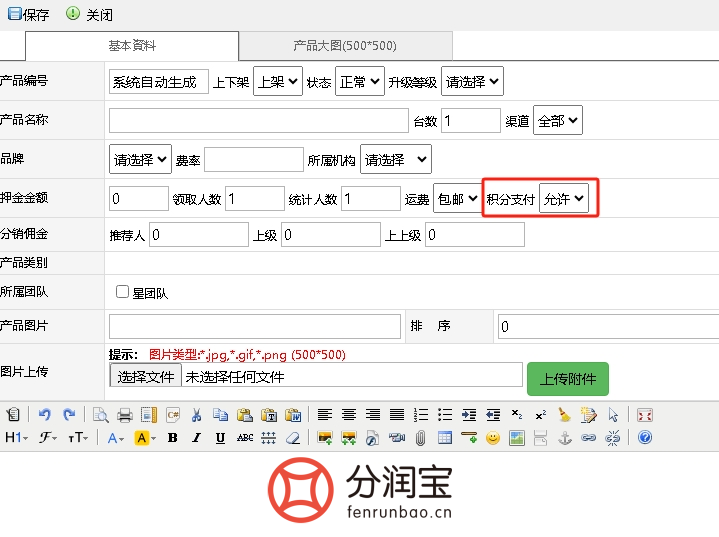This screenshot has height=537, width=719.
Task: Decrease indent in editor
Action: pyautogui.click(x=493, y=415)
